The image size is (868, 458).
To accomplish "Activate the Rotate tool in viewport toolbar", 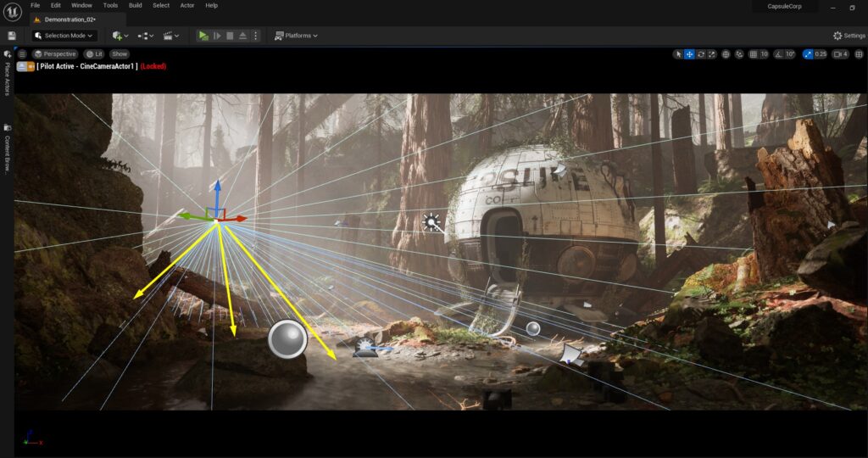I will 701,54.
